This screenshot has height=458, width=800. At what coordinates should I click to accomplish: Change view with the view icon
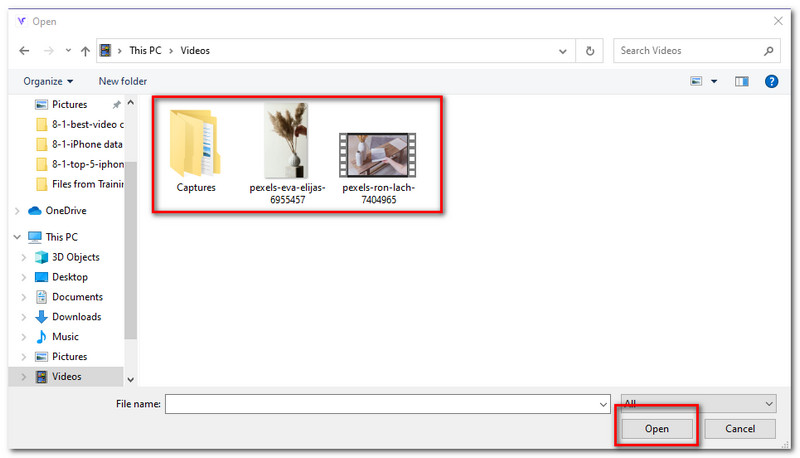coord(696,81)
